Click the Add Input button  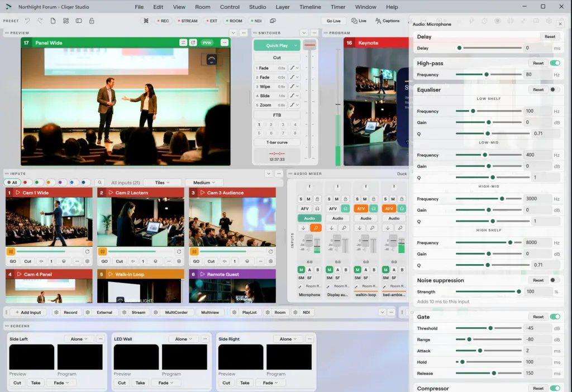coord(28,313)
